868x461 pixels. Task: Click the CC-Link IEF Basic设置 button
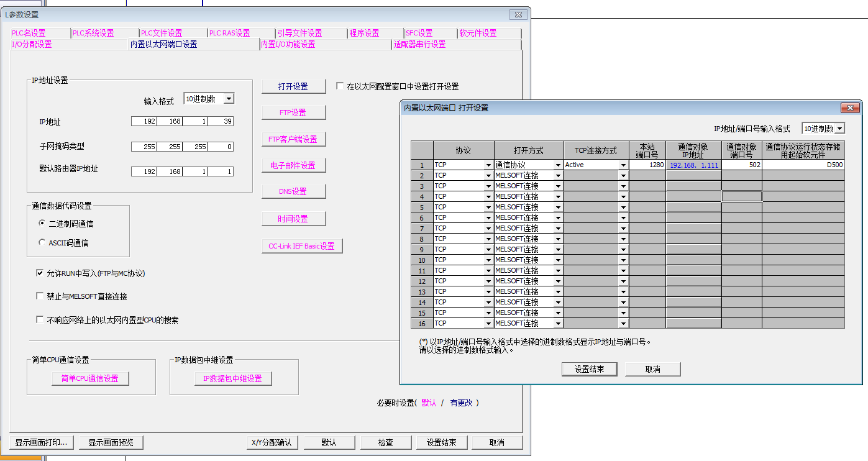(301, 246)
